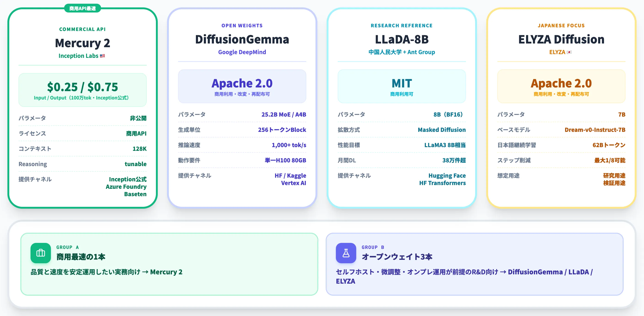Click Hugging Face channel entry

[x=447, y=176]
